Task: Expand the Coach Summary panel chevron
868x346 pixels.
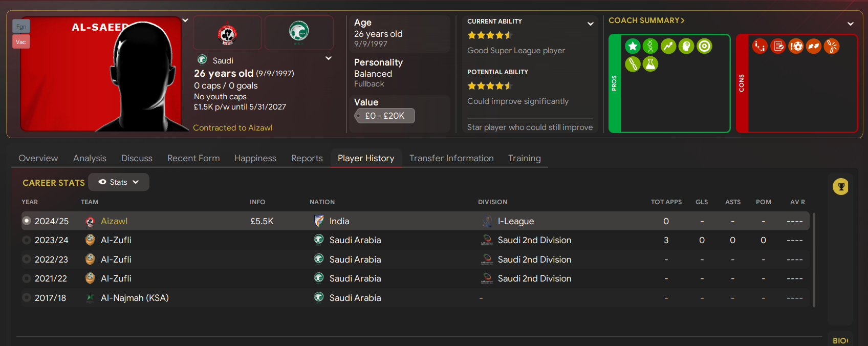Action: click(851, 24)
